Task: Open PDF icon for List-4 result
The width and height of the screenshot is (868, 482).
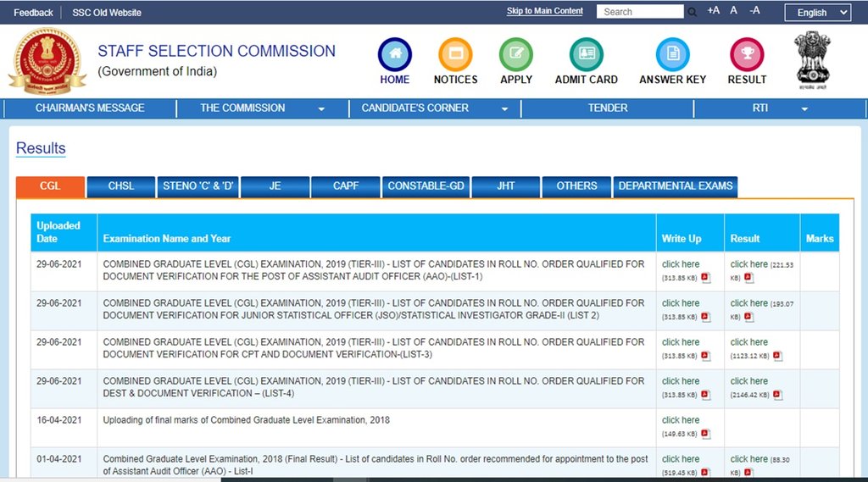Action: click(x=777, y=395)
